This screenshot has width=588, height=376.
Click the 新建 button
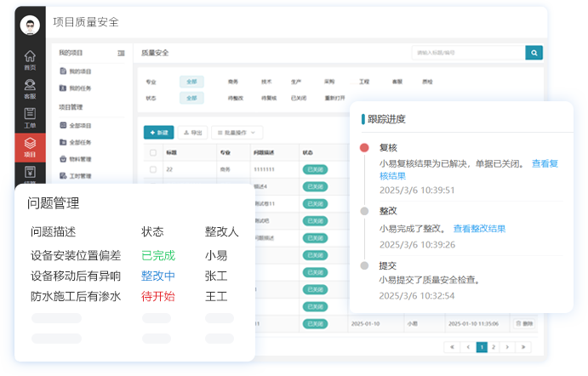[158, 133]
